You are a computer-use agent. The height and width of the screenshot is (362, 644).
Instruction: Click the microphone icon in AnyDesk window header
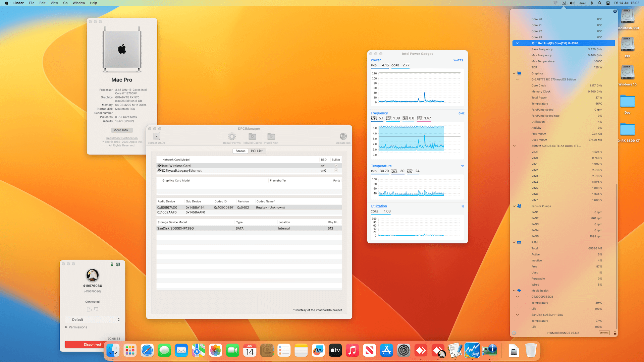[112, 264]
